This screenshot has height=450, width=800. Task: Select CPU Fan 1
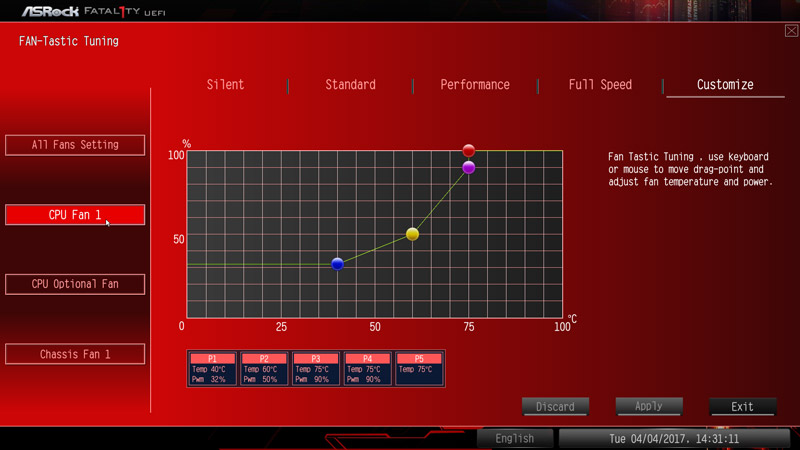tap(75, 215)
